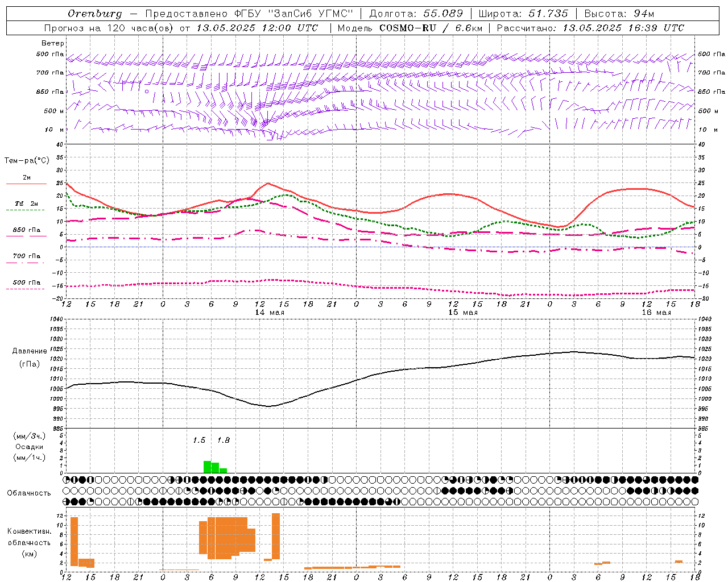Click the "Долгота: 55.089" longitude value
This screenshot has width=728, height=582.
[x=416, y=14]
